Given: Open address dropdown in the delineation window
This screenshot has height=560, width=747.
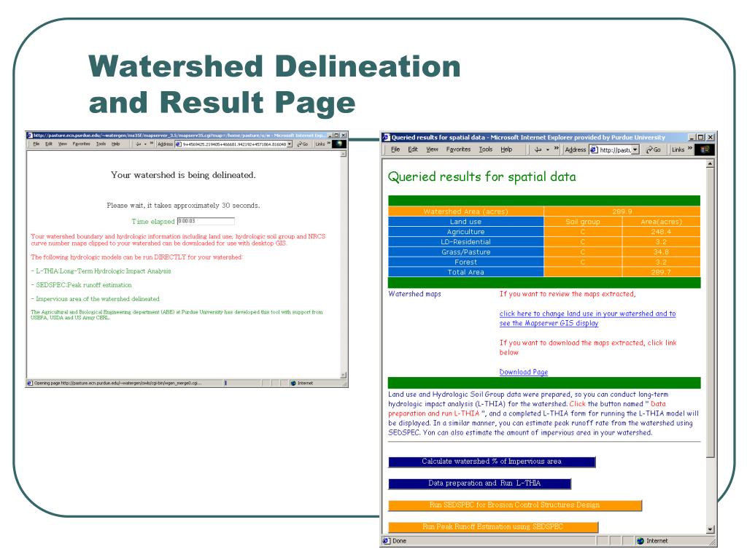Looking at the screenshot, I should tap(290, 144).
